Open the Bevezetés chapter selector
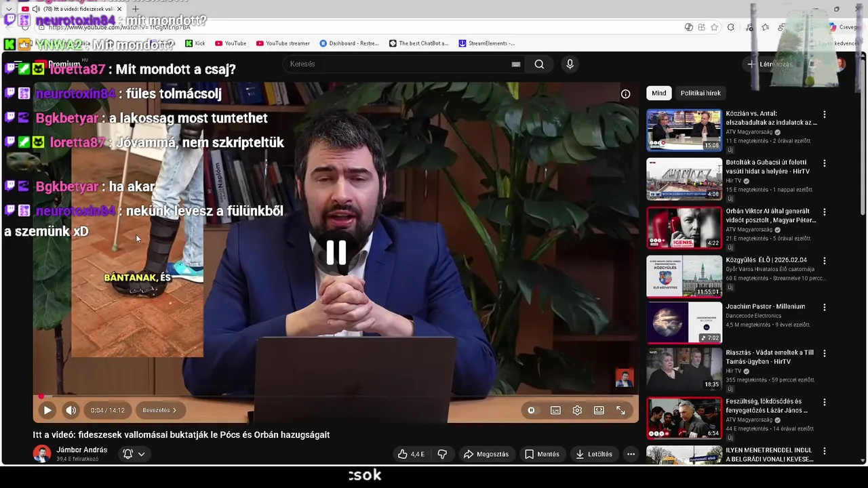868x488 pixels. pyautogui.click(x=159, y=410)
